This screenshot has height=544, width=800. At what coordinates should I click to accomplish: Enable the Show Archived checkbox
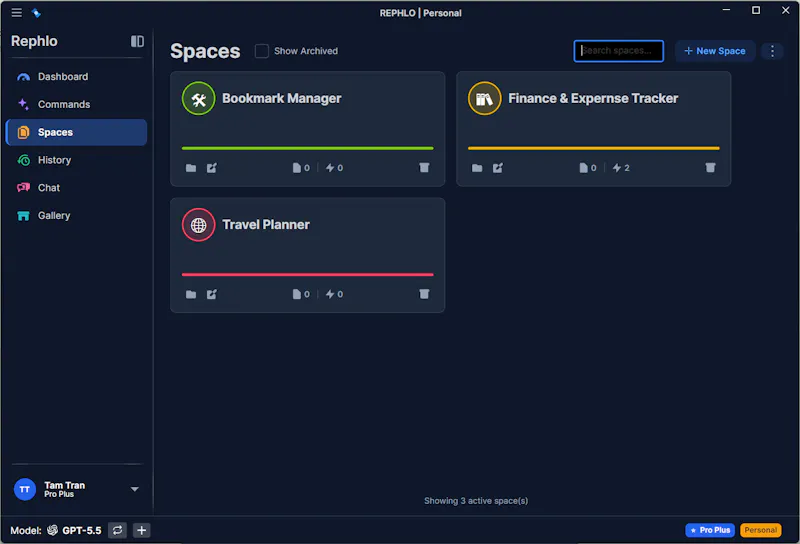tap(262, 51)
